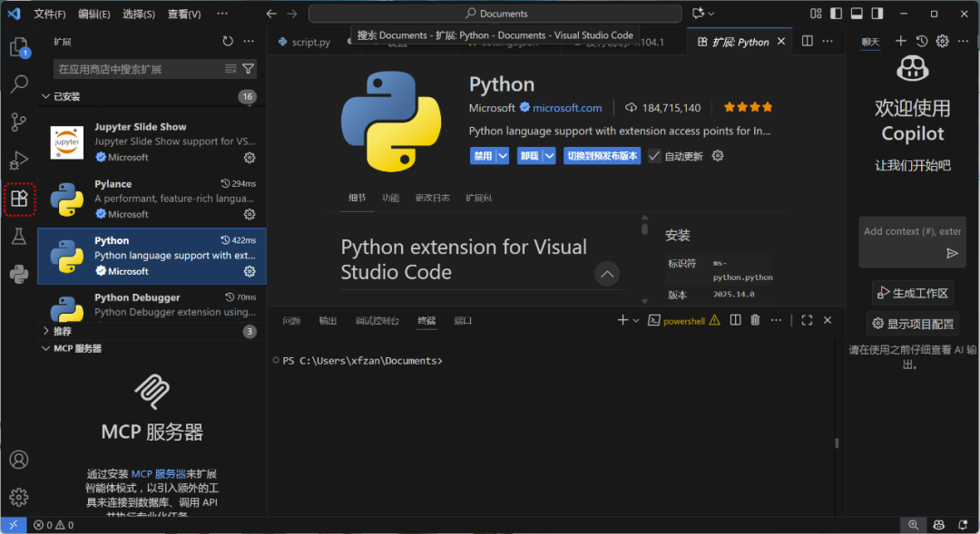
Task: Open customize layout button
Action: tap(816, 13)
